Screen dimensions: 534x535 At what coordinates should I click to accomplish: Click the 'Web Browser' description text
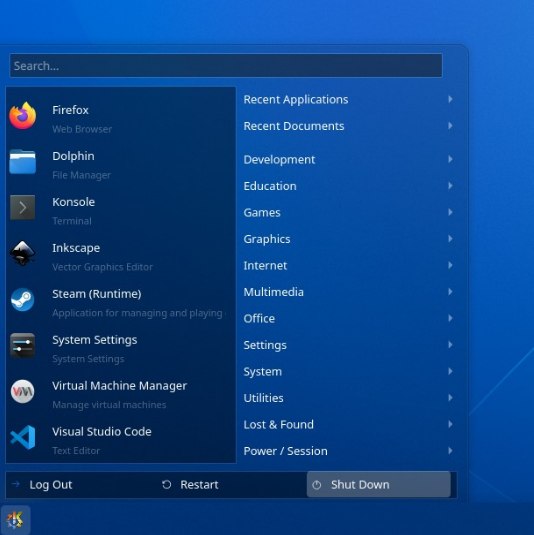click(x=82, y=129)
